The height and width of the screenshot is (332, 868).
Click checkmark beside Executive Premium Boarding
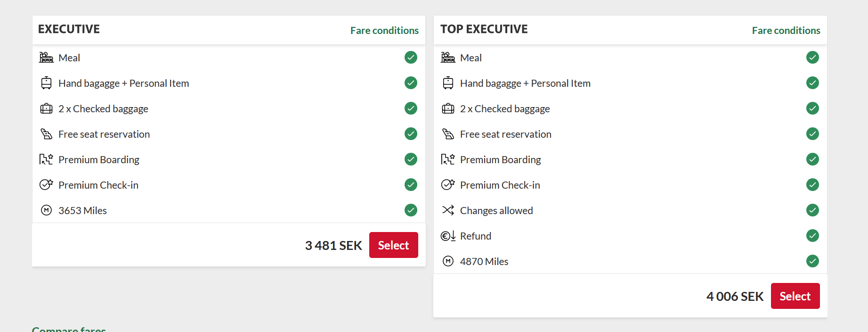pos(411,159)
